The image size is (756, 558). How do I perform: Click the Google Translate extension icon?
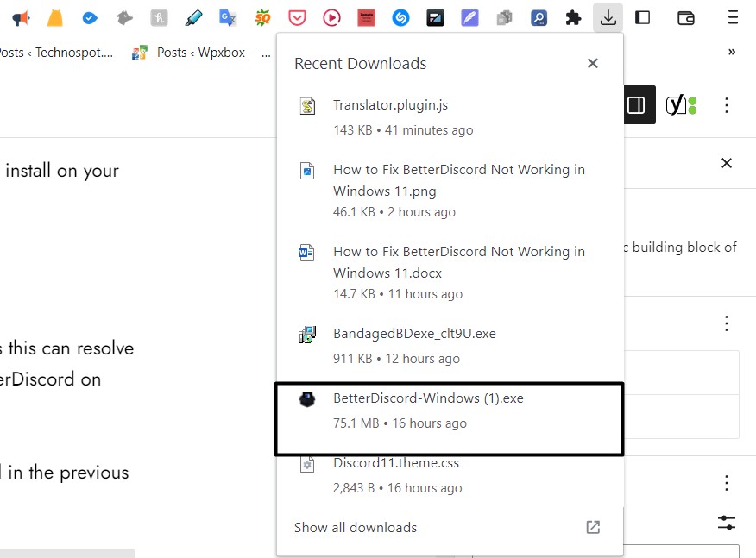[x=228, y=17]
